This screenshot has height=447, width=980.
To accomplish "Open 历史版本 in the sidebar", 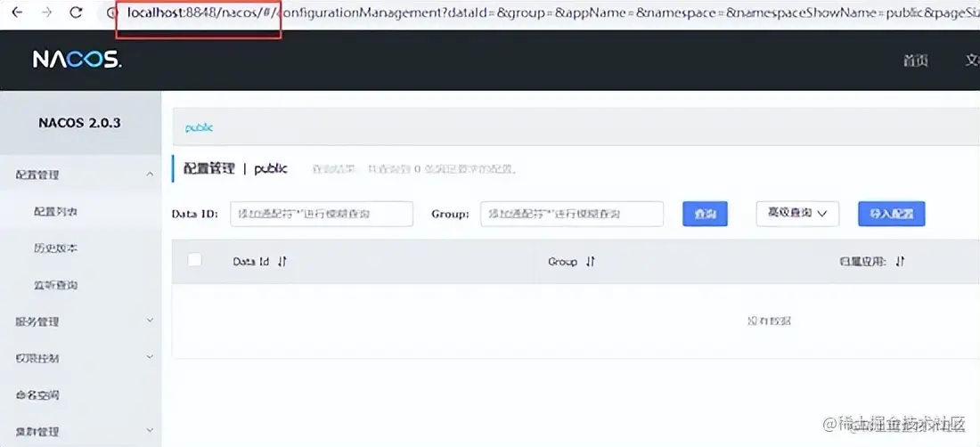I will (x=55, y=248).
